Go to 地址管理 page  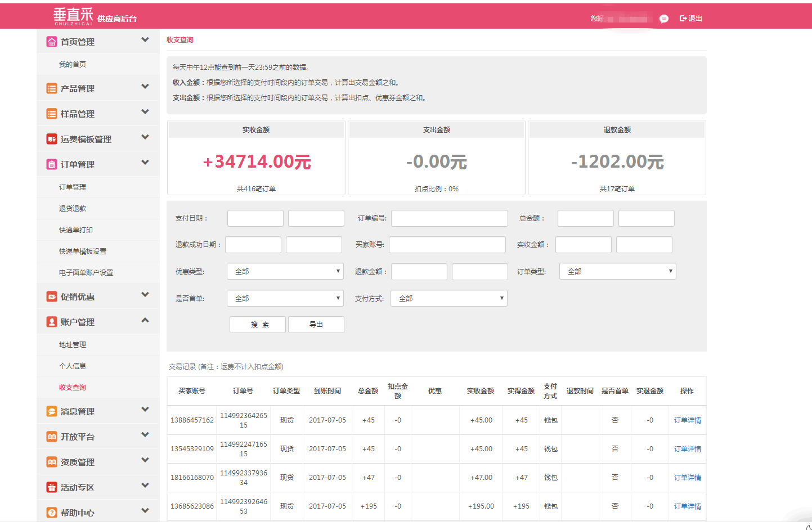(x=73, y=345)
